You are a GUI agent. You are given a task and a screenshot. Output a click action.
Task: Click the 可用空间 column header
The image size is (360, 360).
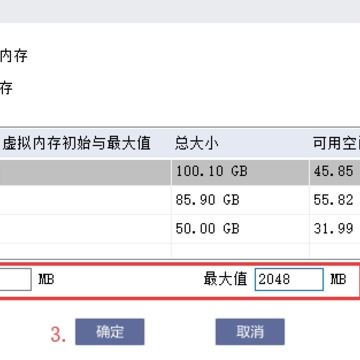(335, 144)
